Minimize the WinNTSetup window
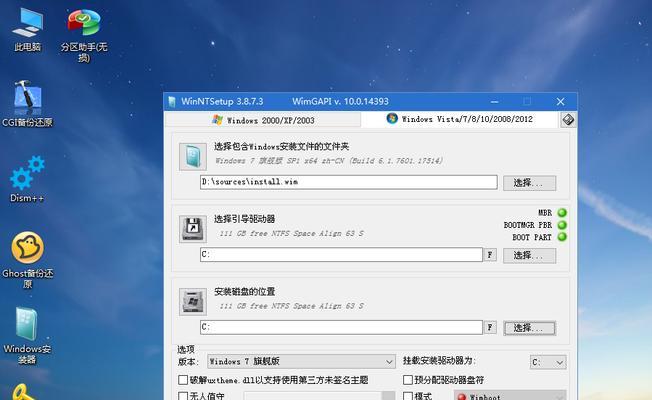This screenshot has height=400, width=652. tap(494, 101)
